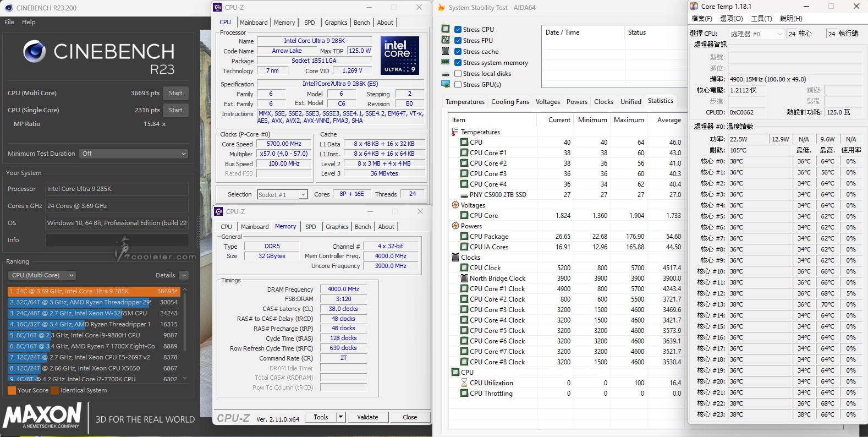
Task: Click the PNY CS900 2TB SSD drive icon
Action: pyautogui.click(x=464, y=195)
